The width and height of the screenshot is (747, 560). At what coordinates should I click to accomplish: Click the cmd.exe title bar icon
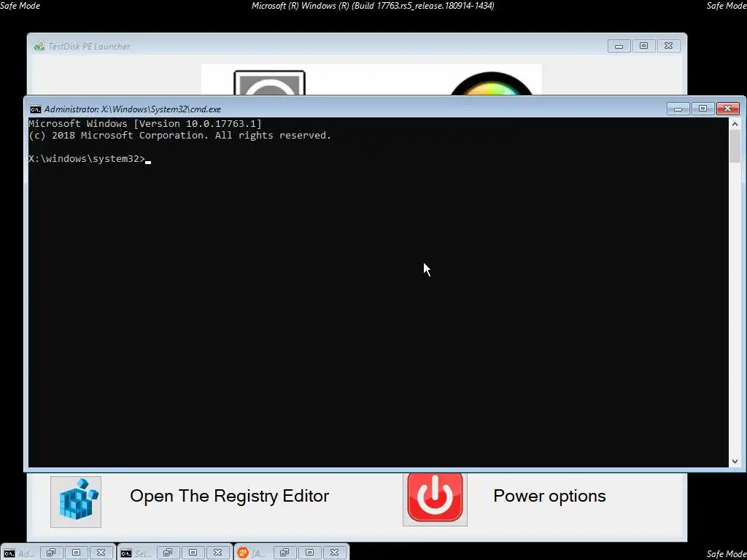tap(35, 109)
